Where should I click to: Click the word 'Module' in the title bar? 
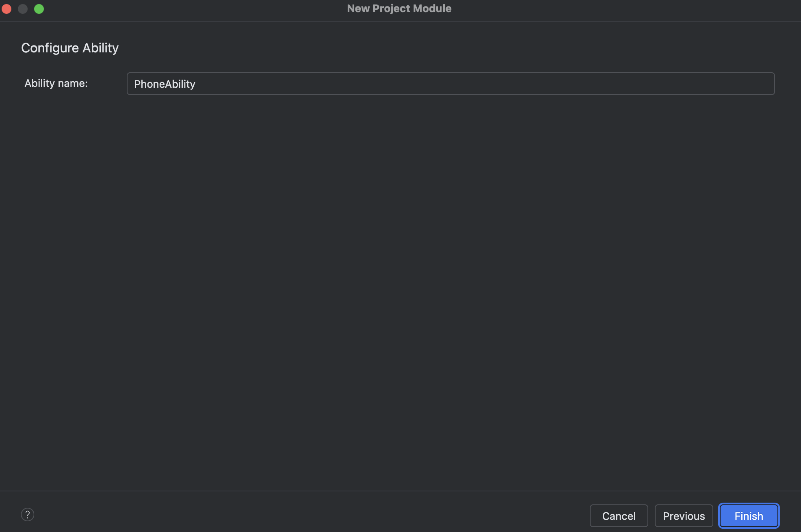pos(432,9)
